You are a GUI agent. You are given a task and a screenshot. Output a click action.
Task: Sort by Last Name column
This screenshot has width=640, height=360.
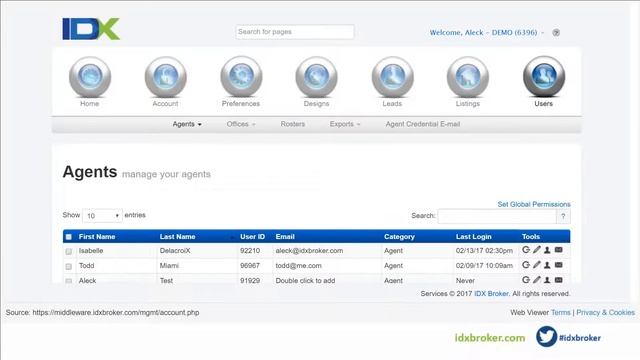(178, 237)
